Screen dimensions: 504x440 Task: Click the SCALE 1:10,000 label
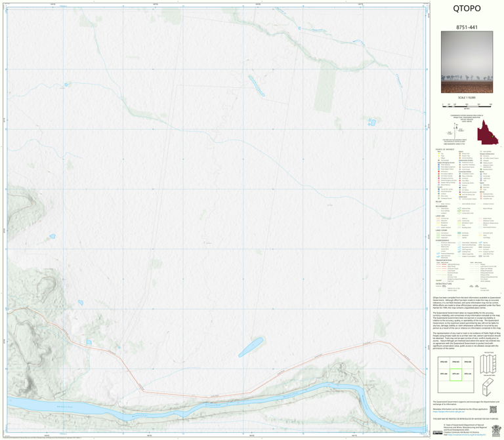coord(467,98)
